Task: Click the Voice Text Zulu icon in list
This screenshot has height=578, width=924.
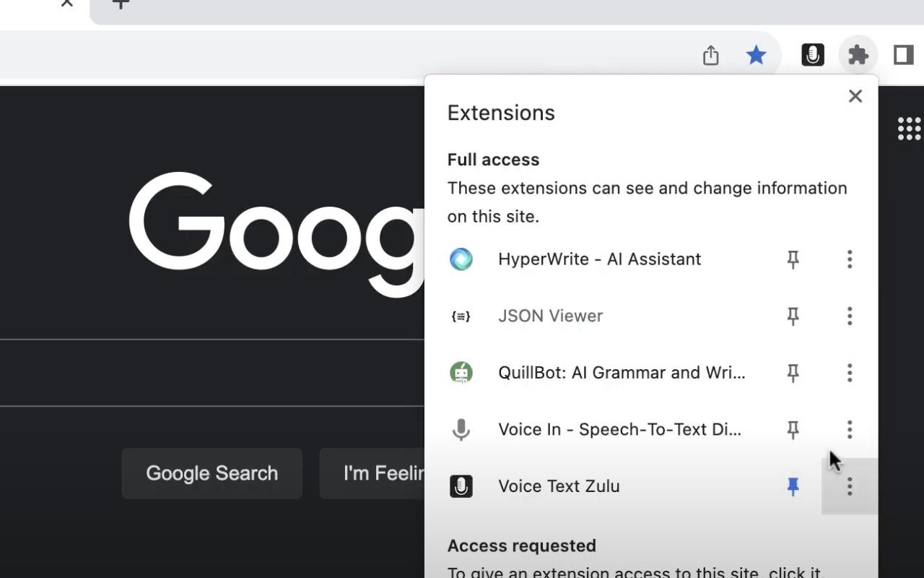Action: 461,486
